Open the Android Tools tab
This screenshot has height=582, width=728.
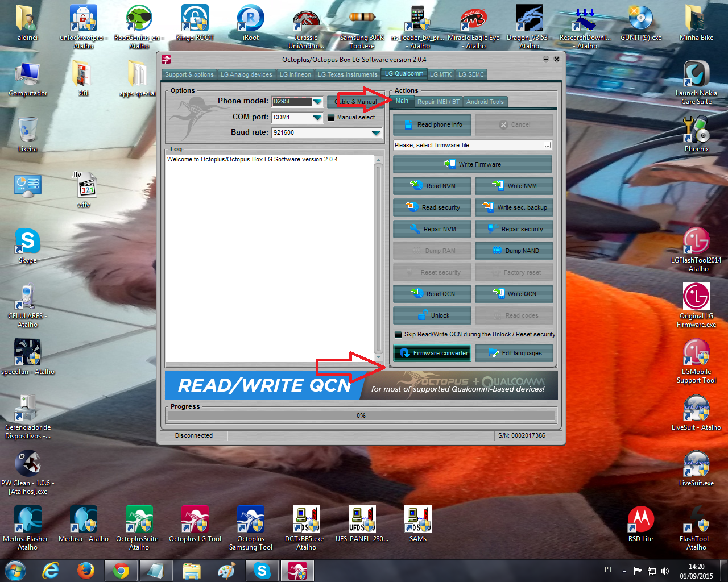[485, 102]
